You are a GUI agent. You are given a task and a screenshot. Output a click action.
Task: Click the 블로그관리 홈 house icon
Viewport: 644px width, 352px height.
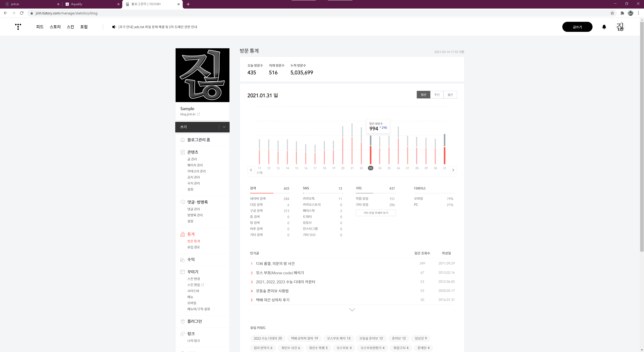tap(182, 140)
